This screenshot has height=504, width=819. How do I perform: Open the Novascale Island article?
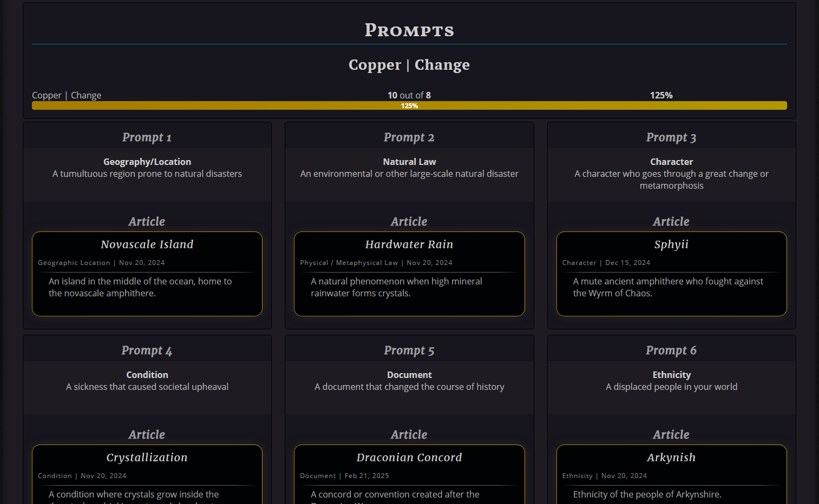point(147,244)
